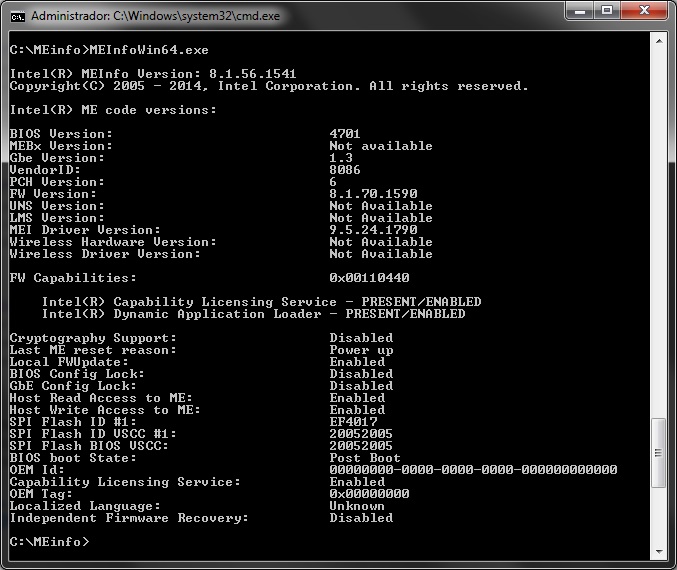This screenshot has width=677, height=570.
Task: Click the 'SPI Flash ID #1:' label
Action: (x=73, y=422)
